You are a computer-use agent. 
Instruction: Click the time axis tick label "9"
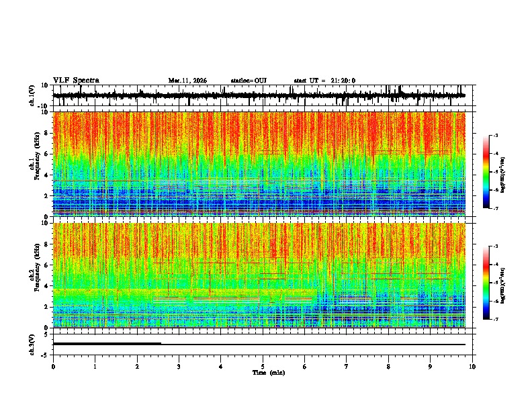pos(430,367)
